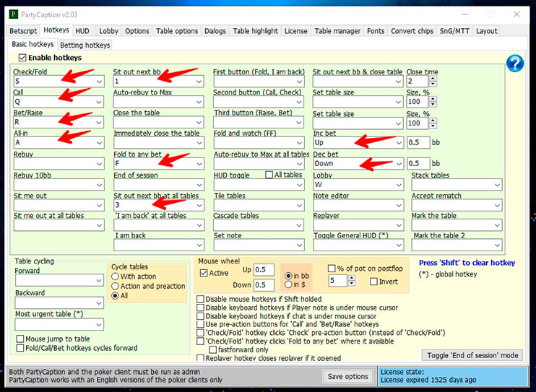Click the Inc bet bb value field

[x=420, y=144]
